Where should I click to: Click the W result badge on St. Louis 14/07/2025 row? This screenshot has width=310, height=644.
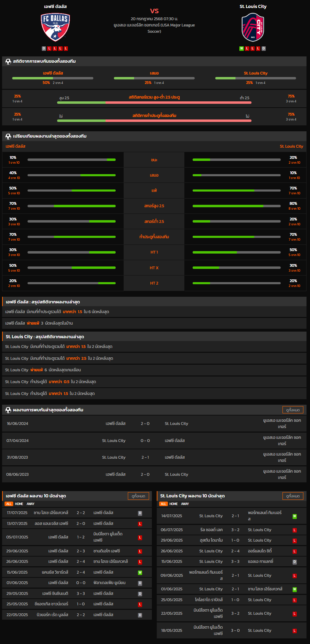(x=295, y=516)
